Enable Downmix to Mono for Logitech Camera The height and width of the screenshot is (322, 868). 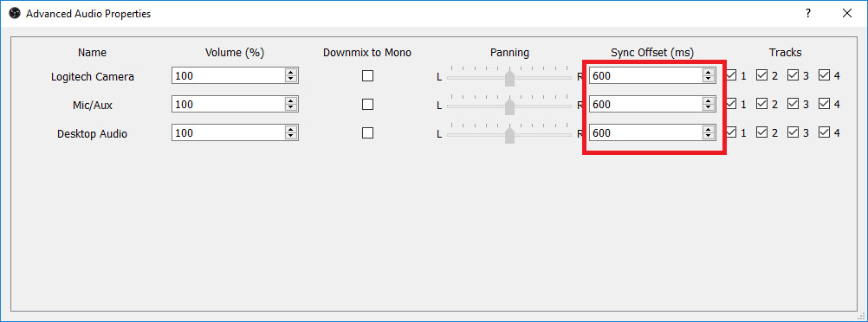[367, 76]
